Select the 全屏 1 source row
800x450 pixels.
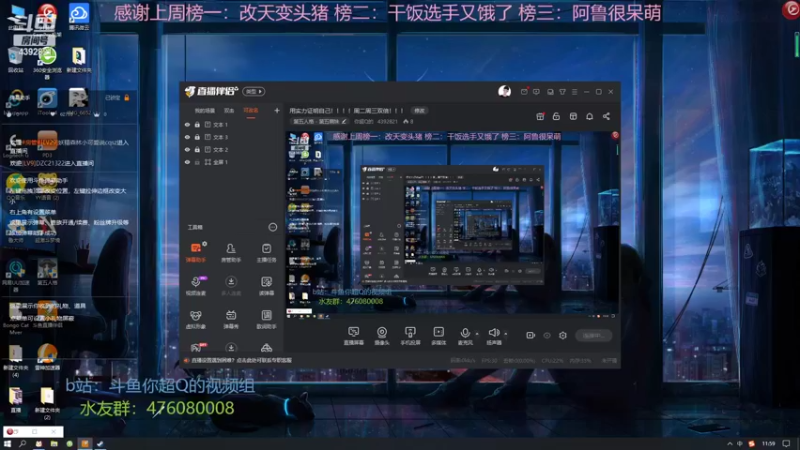click(x=232, y=162)
